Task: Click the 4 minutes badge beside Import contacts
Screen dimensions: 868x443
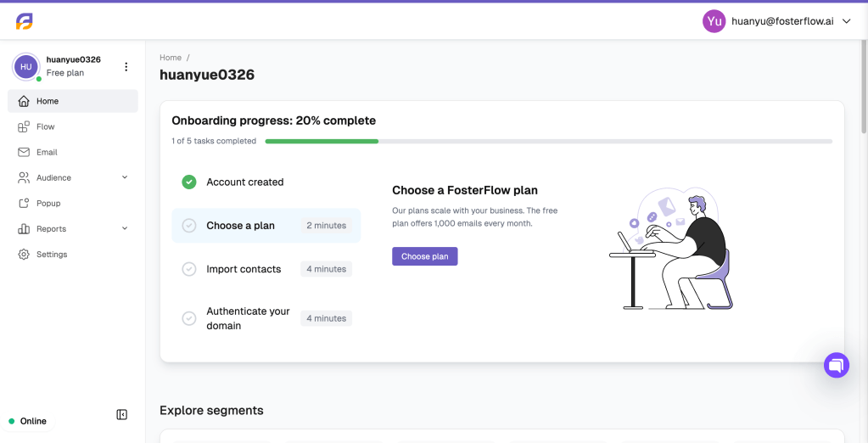Action: coord(327,269)
